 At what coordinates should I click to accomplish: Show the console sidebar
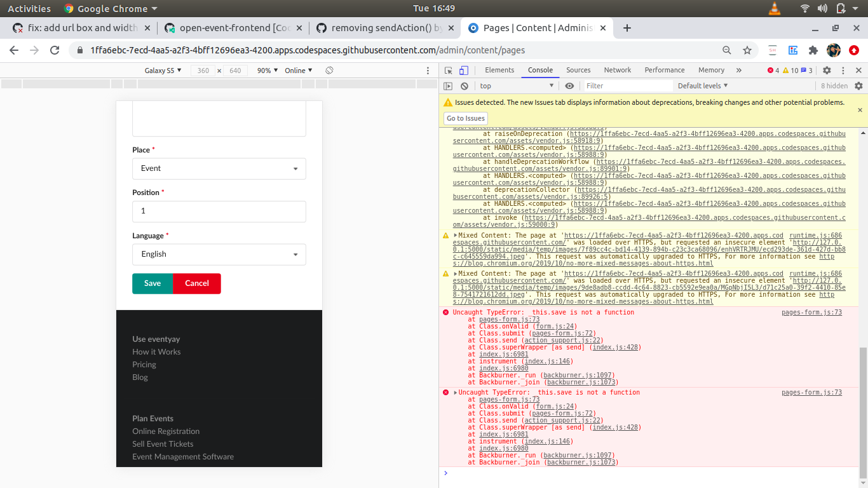[x=448, y=85]
